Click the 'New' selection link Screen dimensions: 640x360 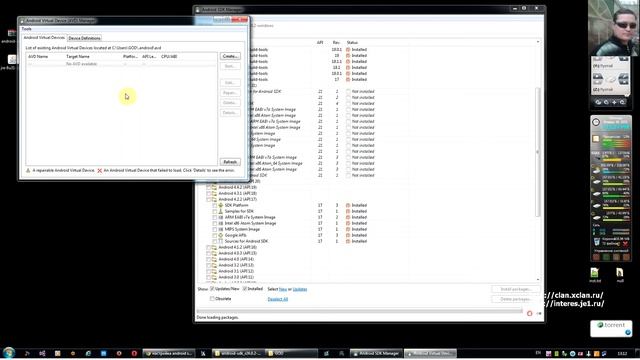283,289
